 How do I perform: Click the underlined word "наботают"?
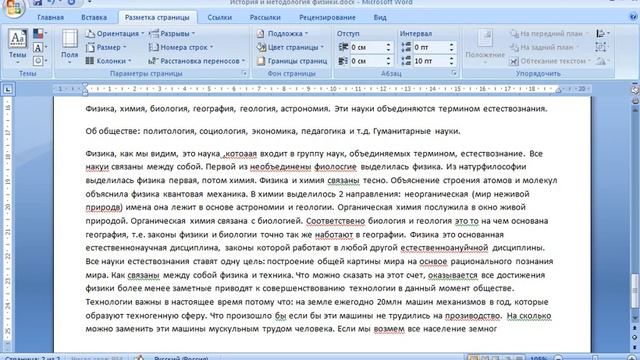click(x=333, y=234)
